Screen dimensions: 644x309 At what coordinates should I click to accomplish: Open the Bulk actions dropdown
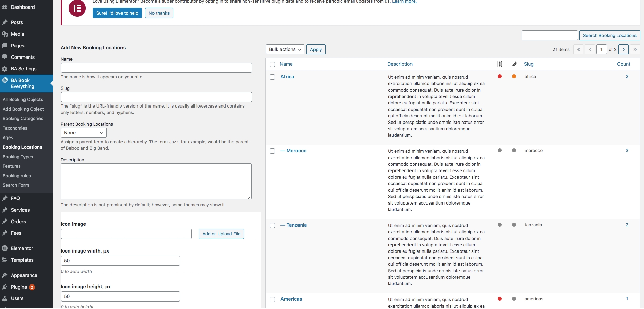point(285,49)
